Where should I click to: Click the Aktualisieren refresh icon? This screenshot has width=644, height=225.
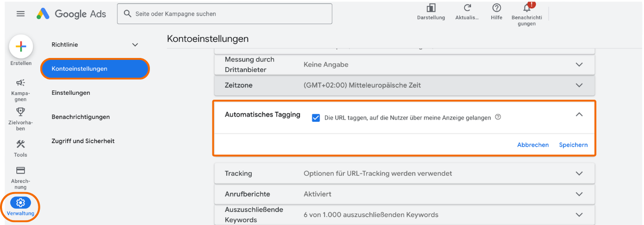point(467,8)
